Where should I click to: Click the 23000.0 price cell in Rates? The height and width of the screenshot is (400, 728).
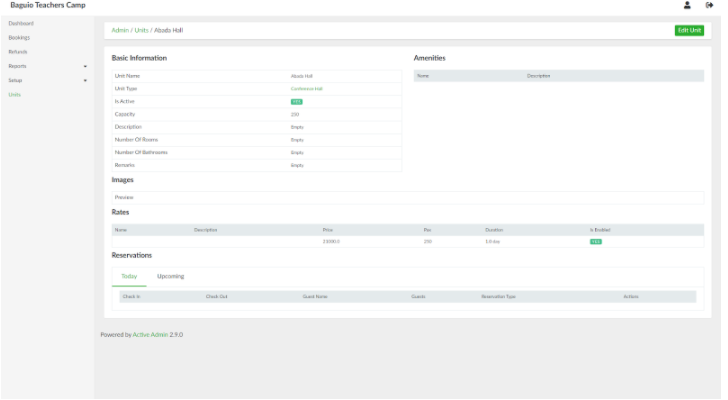[x=331, y=242]
